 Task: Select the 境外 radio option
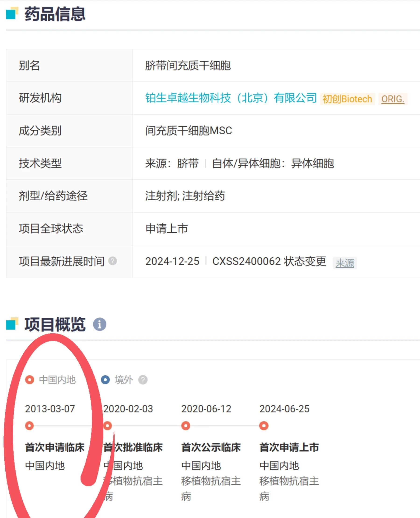(x=124, y=380)
